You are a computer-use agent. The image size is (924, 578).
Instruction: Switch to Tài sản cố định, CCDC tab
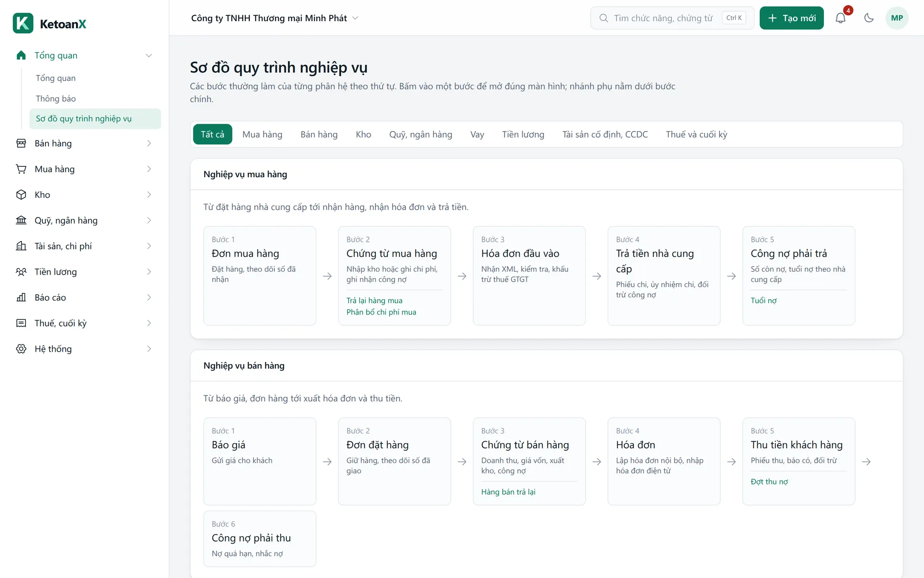pos(605,134)
